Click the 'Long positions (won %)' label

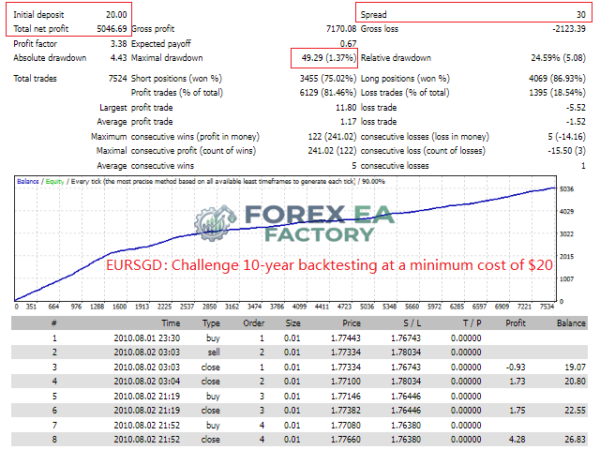point(405,78)
